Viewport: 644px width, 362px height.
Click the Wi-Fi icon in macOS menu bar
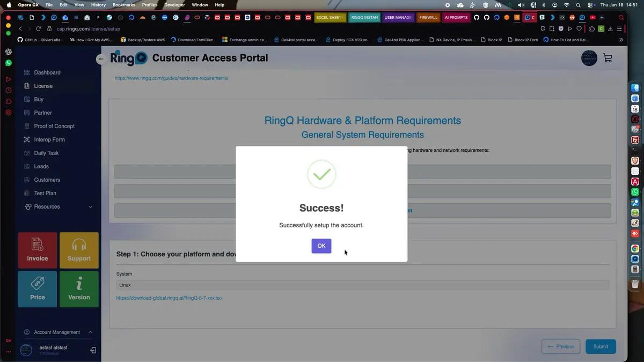[566, 5]
